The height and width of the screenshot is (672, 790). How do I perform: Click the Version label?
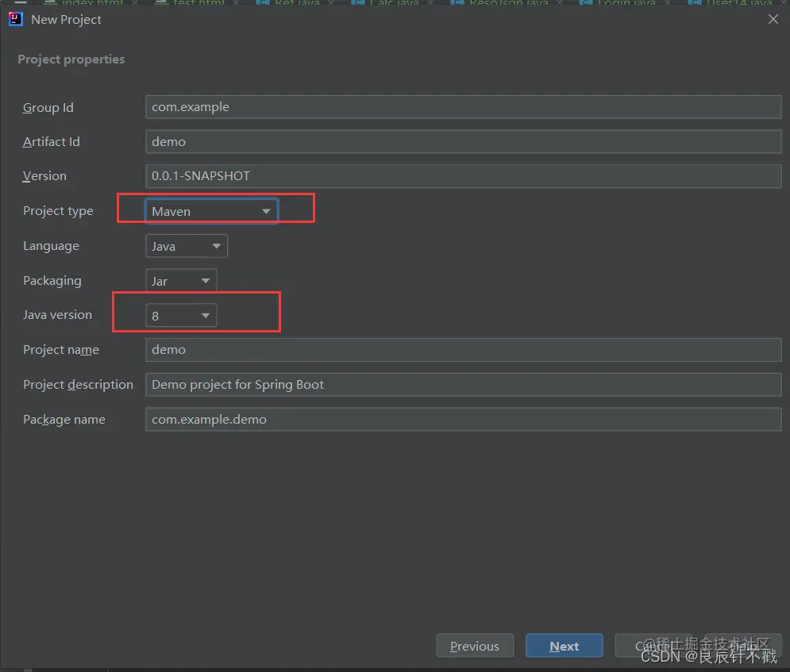coord(44,176)
